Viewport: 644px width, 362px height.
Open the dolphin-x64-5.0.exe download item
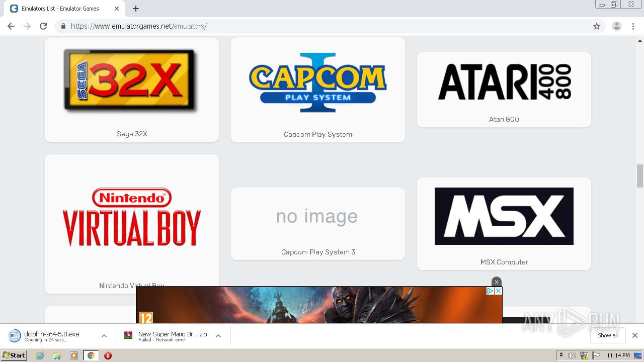click(51, 336)
